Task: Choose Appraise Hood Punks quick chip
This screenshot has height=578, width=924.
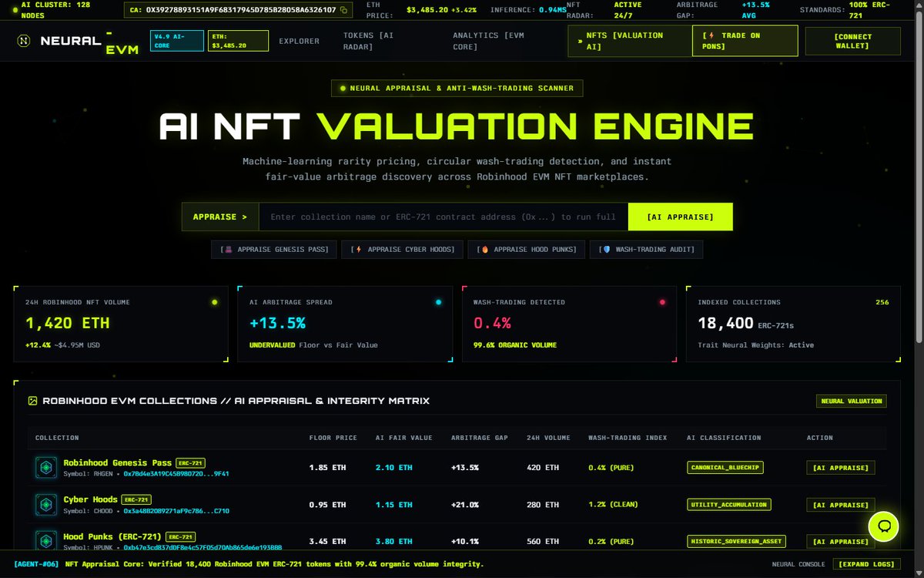Action: coord(527,250)
